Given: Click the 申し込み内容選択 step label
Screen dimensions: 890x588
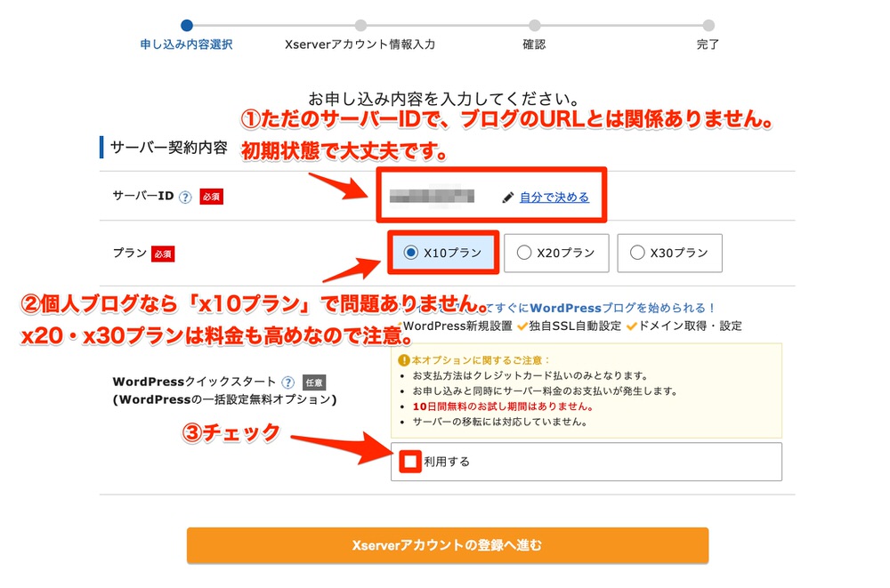Looking at the screenshot, I should pos(187,44).
